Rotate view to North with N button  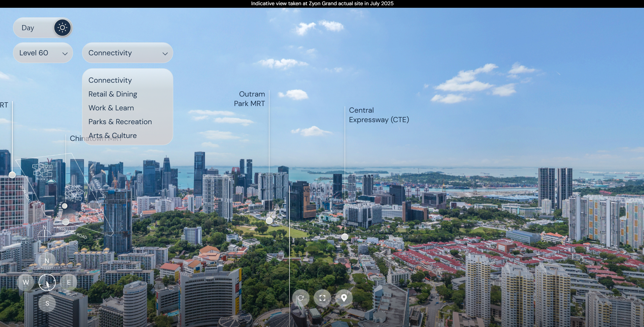click(47, 261)
